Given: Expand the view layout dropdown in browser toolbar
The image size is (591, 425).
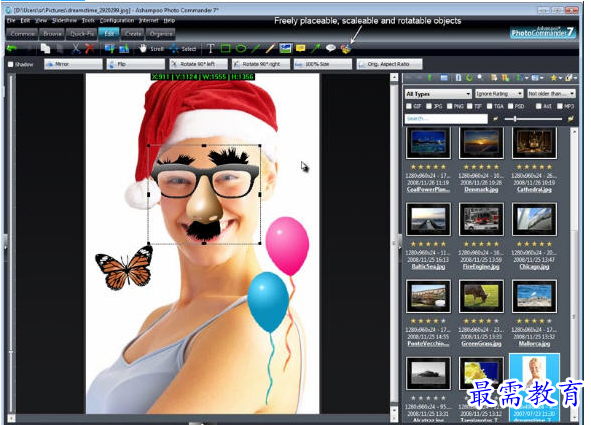Looking at the screenshot, I should point(541,78).
